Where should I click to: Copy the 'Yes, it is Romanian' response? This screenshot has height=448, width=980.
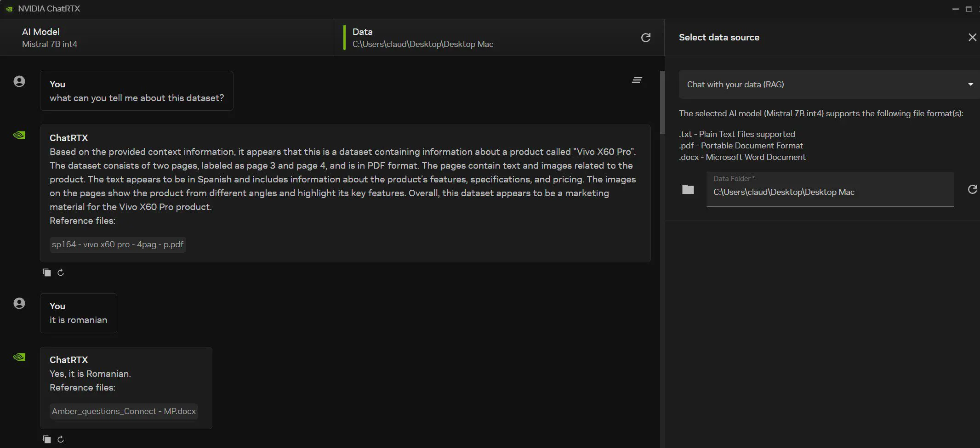coord(46,439)
